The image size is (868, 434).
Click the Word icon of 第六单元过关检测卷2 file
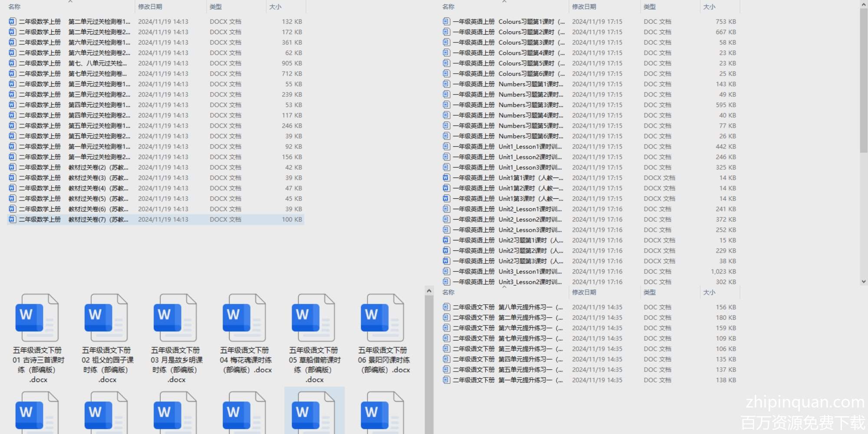12,53
